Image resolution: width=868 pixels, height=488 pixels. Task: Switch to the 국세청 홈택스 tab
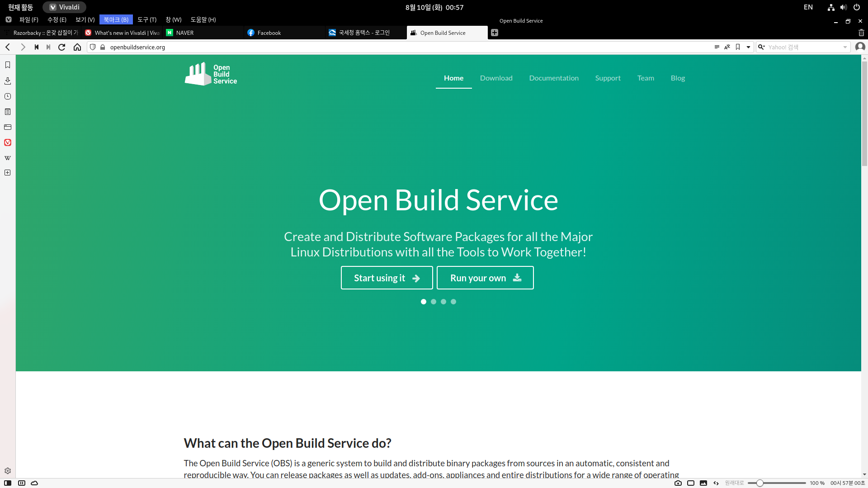pos(366,33)
